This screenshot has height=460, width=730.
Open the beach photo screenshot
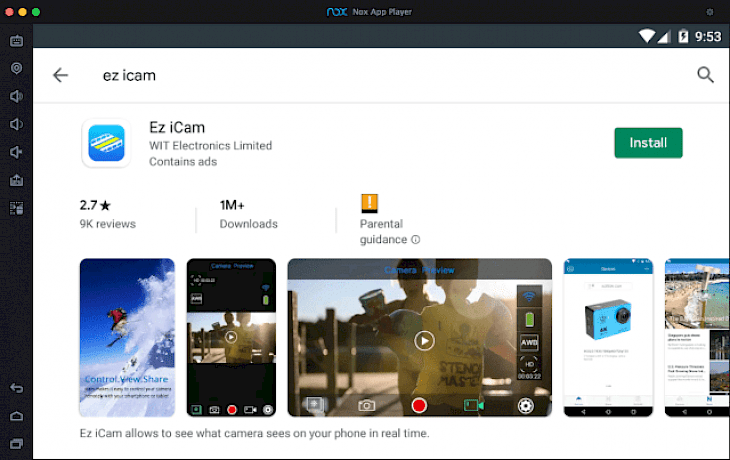point(697,338)
